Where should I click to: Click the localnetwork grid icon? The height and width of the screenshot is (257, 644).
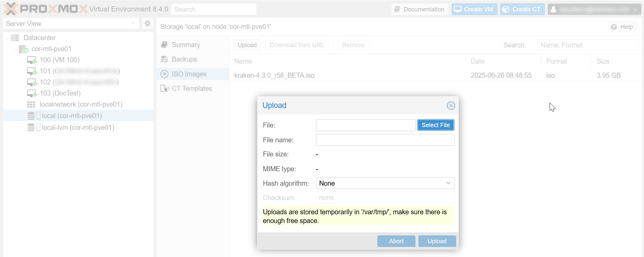click(31, 105)
